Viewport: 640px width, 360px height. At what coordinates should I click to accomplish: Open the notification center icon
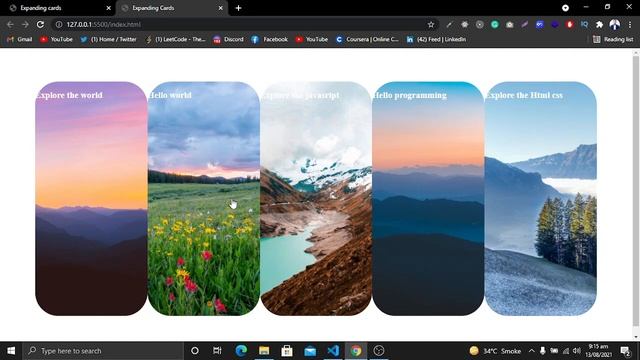pyautogui.click(x=625, y=351)
